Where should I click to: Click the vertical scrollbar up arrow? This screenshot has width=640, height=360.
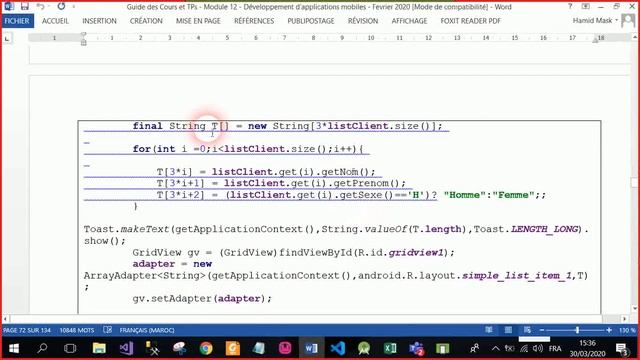(x=635, y=37)
